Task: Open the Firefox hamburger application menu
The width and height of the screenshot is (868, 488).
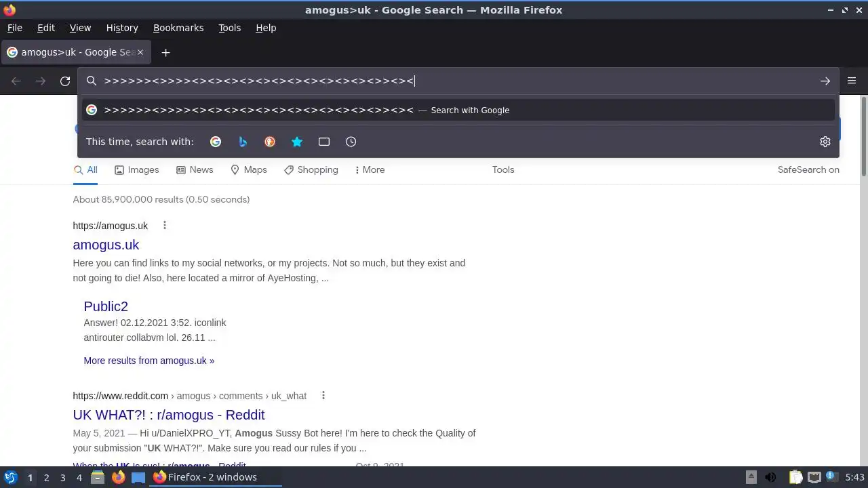Action: [852, 81]
